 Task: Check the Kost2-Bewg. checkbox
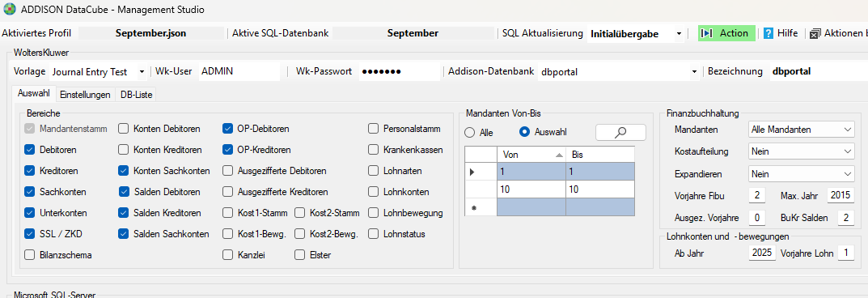point(300,234)
